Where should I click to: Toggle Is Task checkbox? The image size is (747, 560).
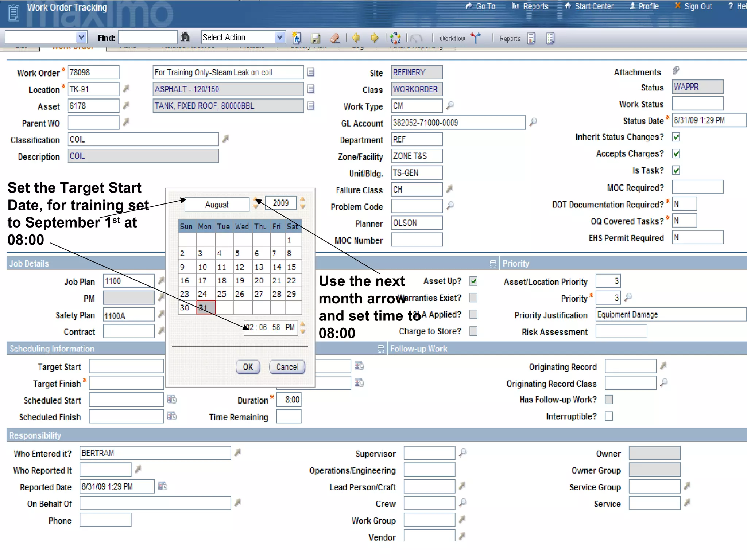676,171
